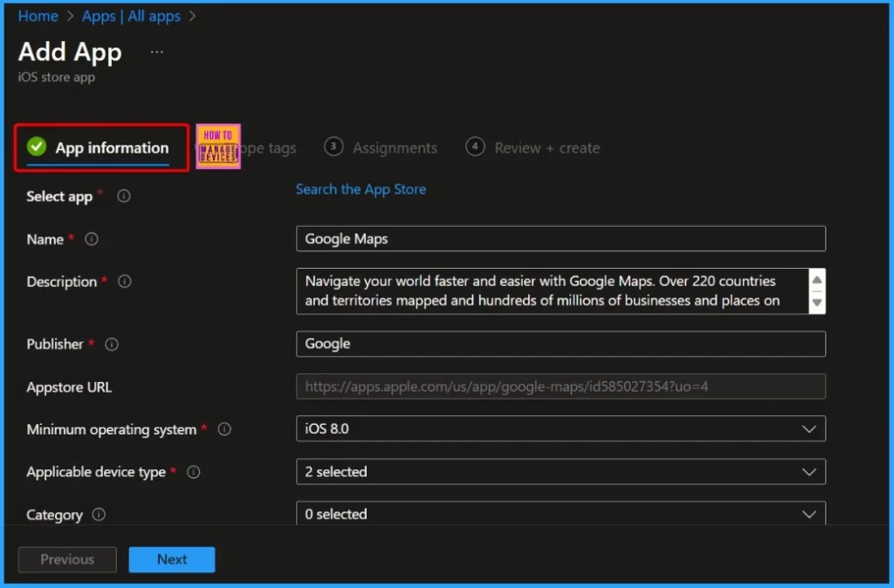This screenshot has width=894, height=588.
Task: Click the Appstore URL field
Action: [560, 386]
